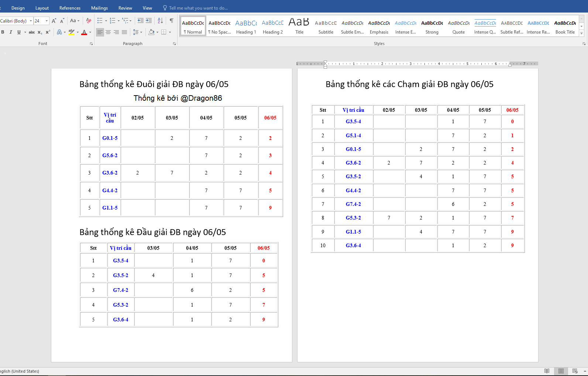Image resolution: width=588 pixels, height=376 pixels.
Task: Apply the Book Title style
Action: click(565, 27)
